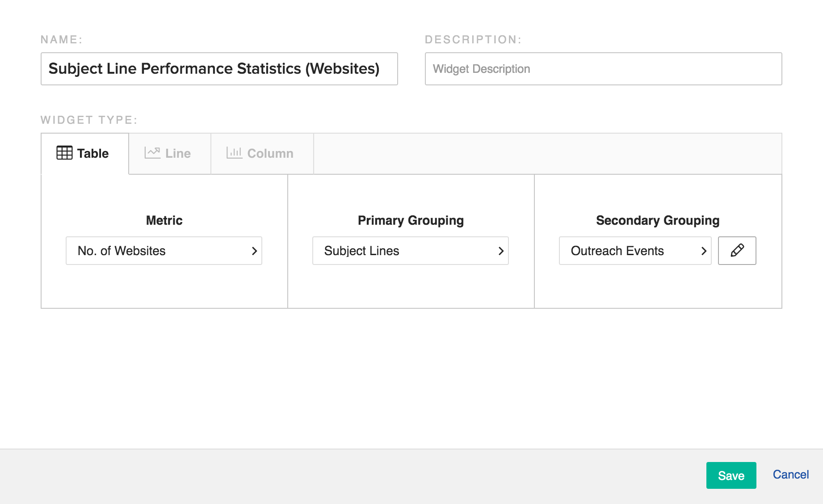Screen dimensions: 823x504
Task: Switch to the Line widget type tab
Action: click(x=170, y=153)
